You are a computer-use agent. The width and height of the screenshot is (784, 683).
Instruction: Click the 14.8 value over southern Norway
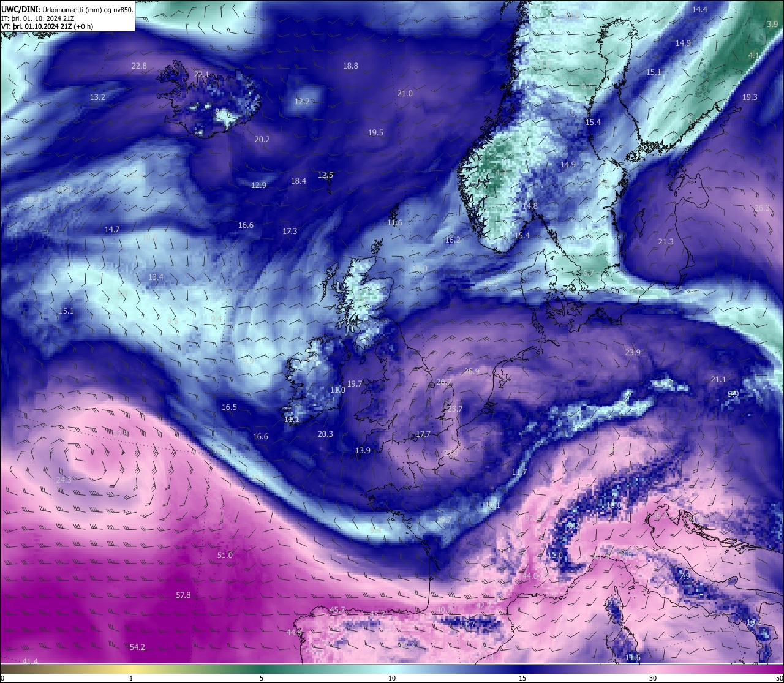[530, 206]
